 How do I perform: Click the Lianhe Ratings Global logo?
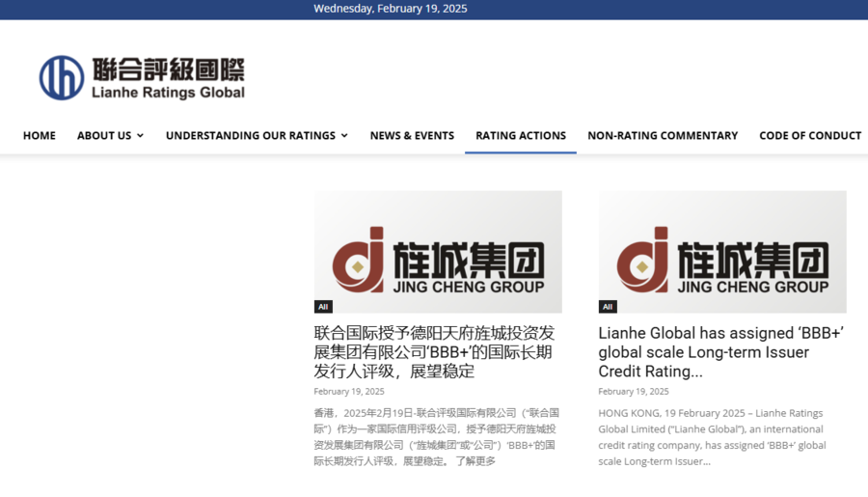click(x=142, y=77)
